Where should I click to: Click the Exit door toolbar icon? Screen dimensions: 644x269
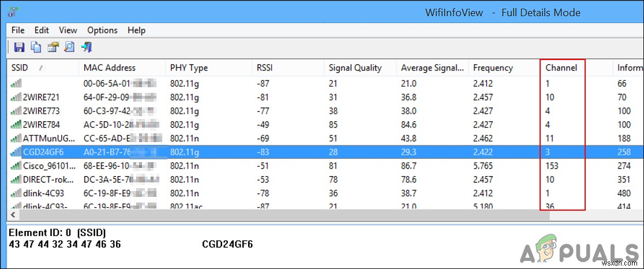(x=87, y=47)
